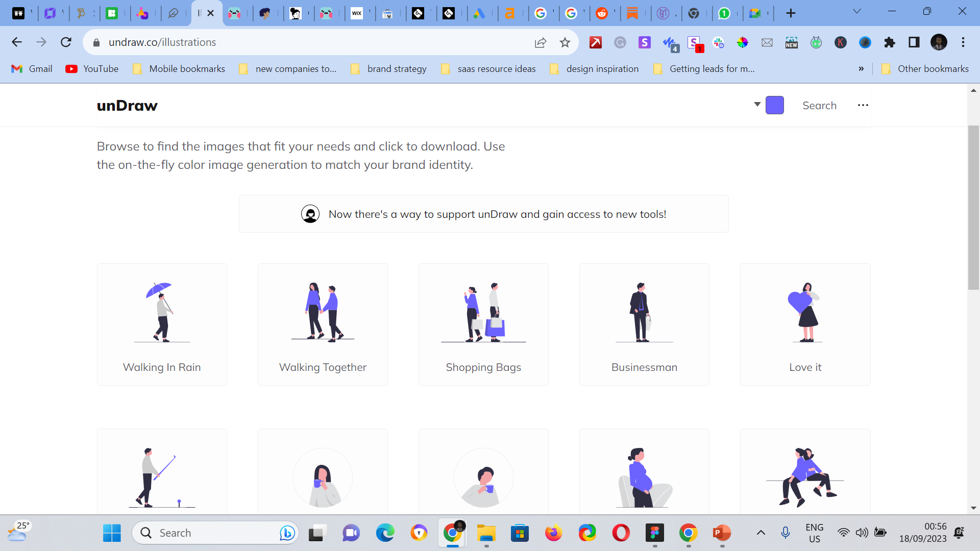The height and width of the screenshot is (551, 980).
Task: Select the Shopping Bags illustration
Action: pos(483,324)
